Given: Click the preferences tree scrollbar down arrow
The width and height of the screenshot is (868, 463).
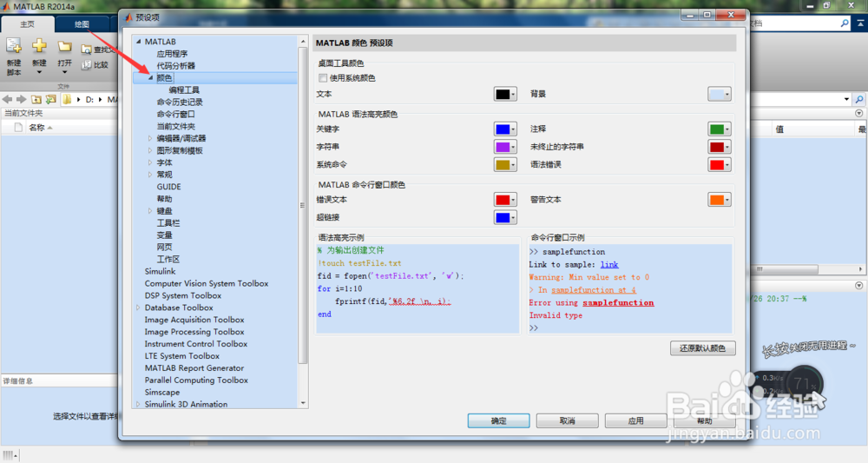Looking at the screenshot, I should [x=303, y=403].
